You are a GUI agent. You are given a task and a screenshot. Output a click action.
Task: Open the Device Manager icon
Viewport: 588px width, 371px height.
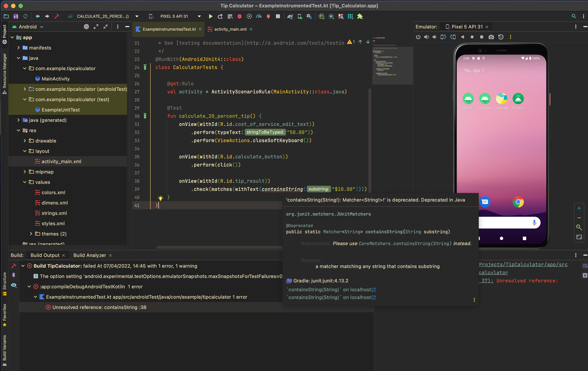click(300, 16)
